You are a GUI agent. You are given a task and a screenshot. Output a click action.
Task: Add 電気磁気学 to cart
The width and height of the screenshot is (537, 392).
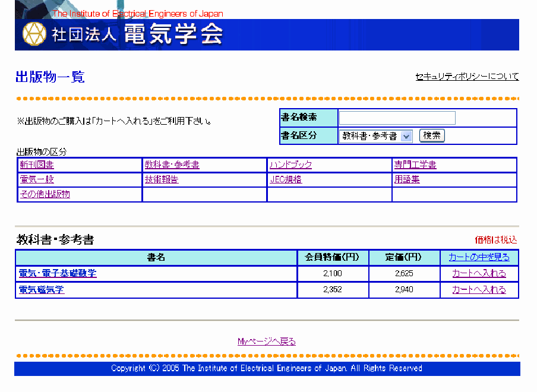(479, 290)
